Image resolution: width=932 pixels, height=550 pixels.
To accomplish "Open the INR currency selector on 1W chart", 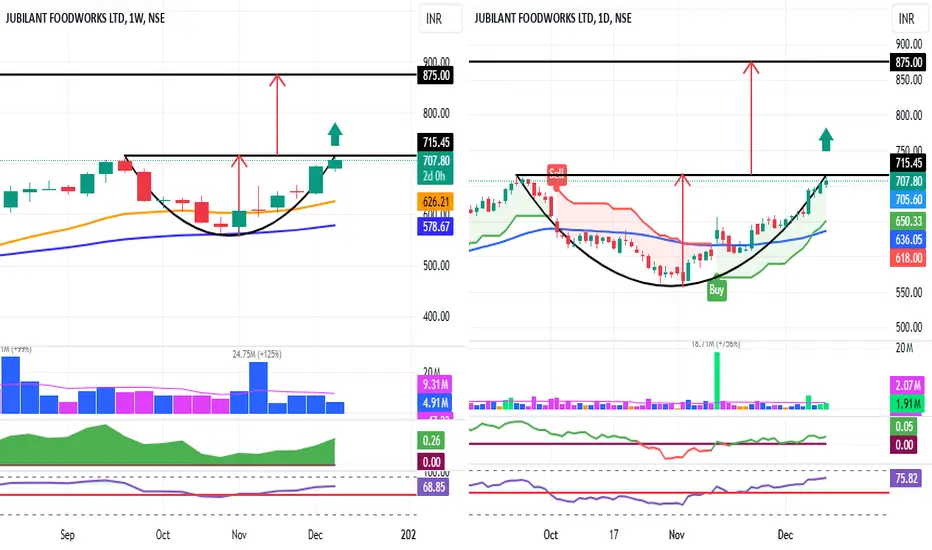I will coord(440,18).
